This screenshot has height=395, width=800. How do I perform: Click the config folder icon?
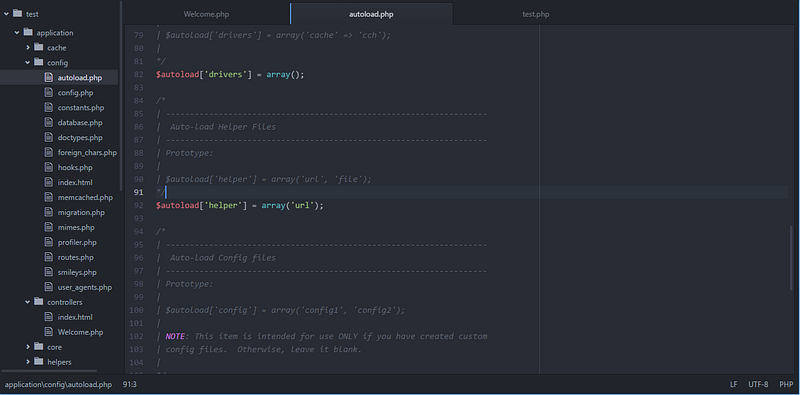point(38,62)
